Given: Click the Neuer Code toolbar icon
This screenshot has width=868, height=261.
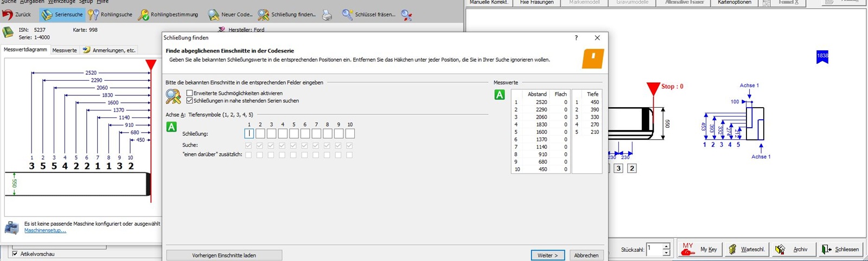Looking at the screenshot, I should (x=214, y=15).
